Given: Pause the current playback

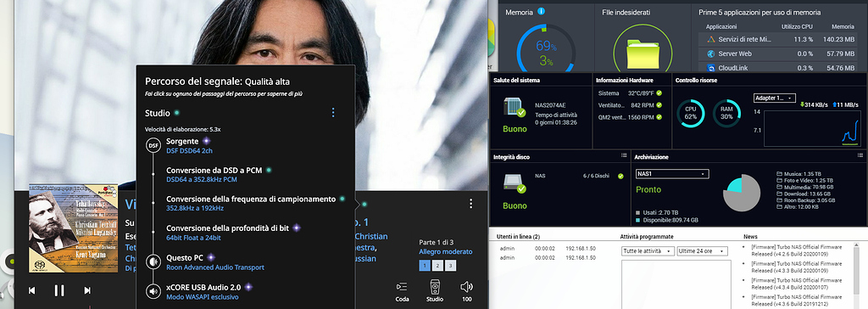Looking at the screenshot, I should pyautogui.click(x=59, y=290).
